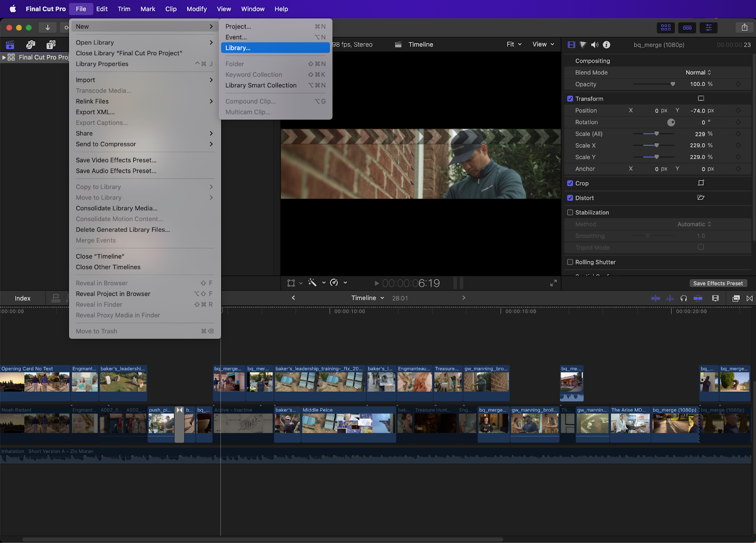Uncheck the Crop checkbox
Screen dimensions: 756x543
pyautogui.click(x=570, y=183)
